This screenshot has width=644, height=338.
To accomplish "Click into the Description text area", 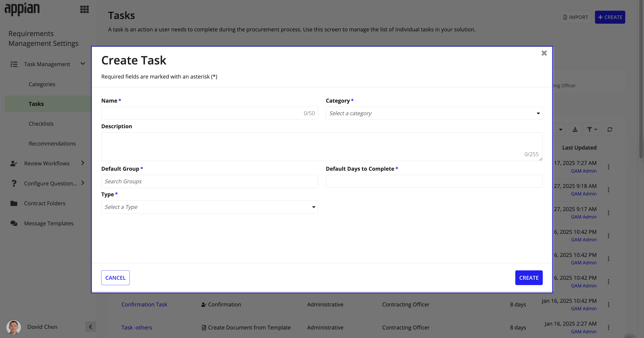I will pyautogui.click(x=322, y=147).
